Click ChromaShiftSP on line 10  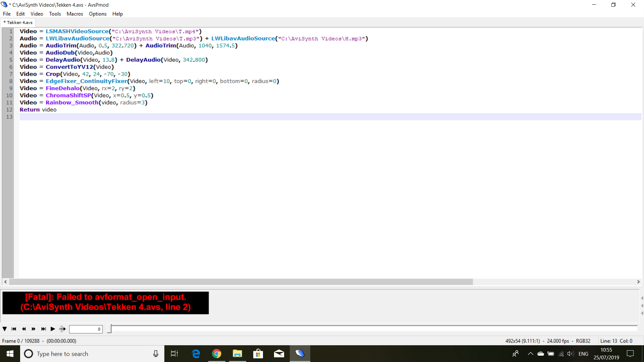(x=68, y=96)
